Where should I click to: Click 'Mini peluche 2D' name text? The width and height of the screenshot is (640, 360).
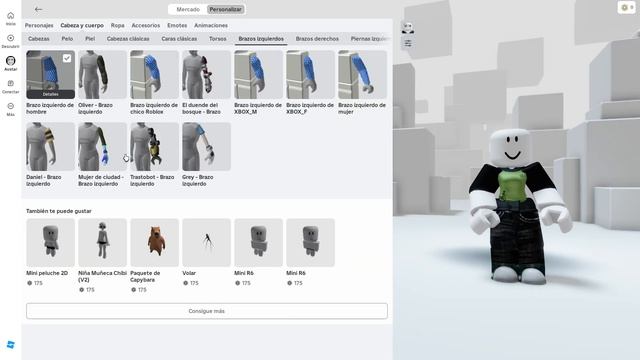pyautogui.click(x=47, y=273)
